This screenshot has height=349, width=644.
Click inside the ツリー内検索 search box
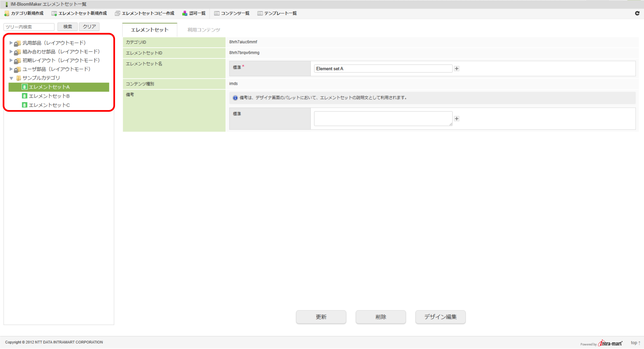[29, 27]
